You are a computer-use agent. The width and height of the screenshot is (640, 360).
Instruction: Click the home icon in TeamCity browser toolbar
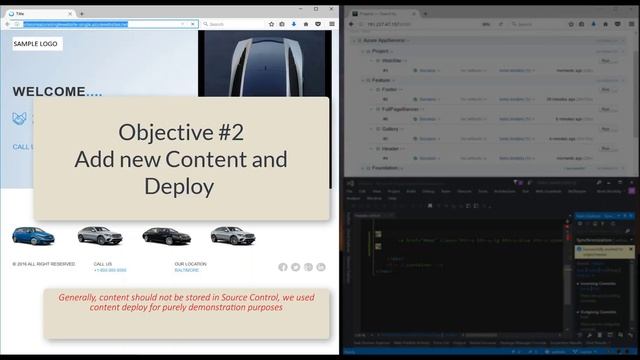[606, 24]
